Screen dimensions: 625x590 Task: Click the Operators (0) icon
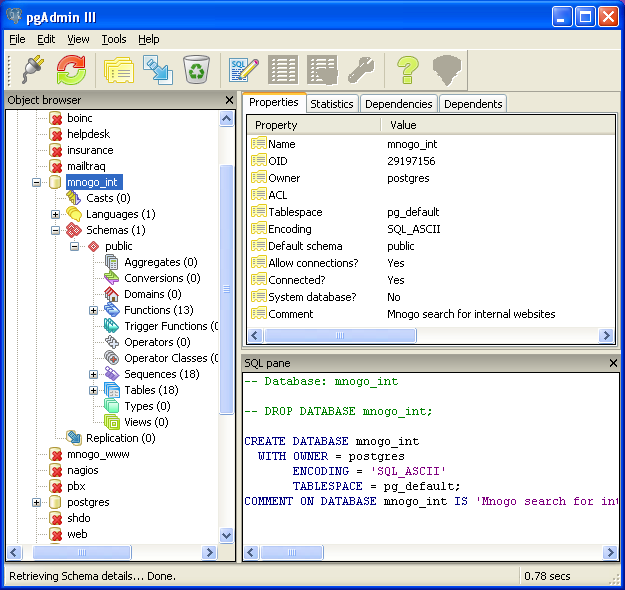(x=112, y=342)
